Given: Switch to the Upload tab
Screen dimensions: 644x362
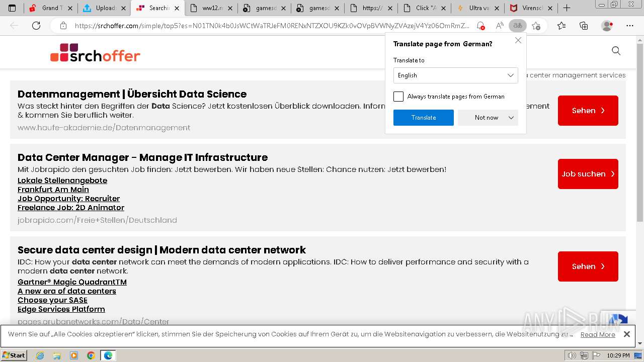Looking at the screenshot, I should point(105,8).
